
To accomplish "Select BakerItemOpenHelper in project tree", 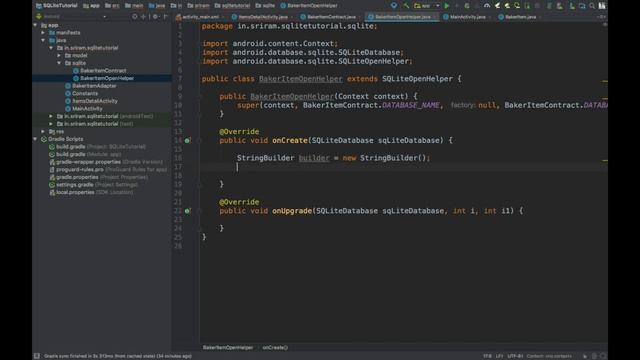I will point(107,78).
